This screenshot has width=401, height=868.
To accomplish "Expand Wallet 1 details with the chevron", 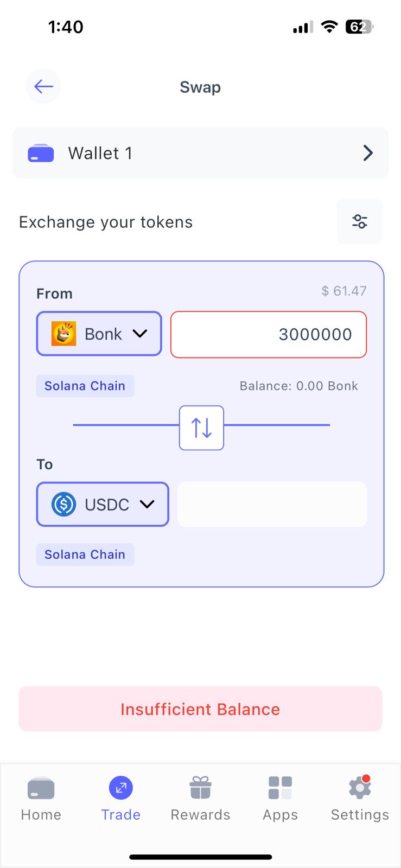I will 368,153.
